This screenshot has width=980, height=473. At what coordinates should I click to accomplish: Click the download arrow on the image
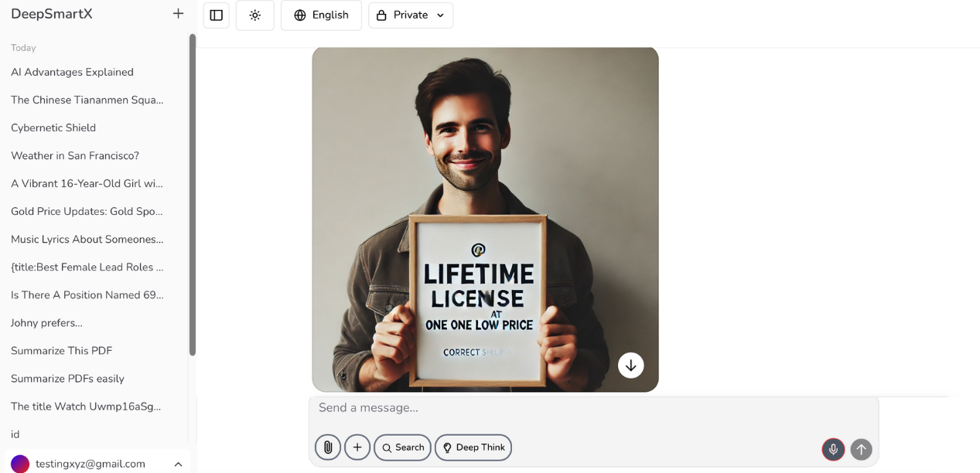pos(630,366)
